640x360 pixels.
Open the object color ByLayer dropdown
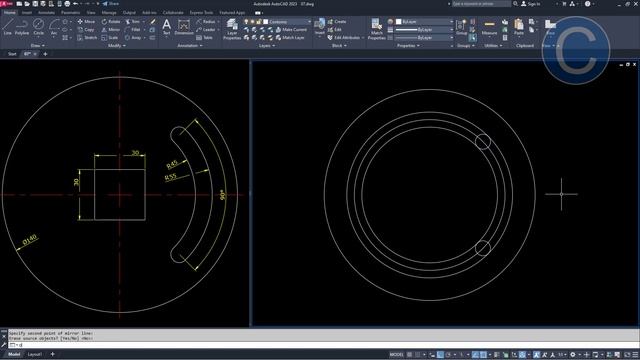click(424, 21)
